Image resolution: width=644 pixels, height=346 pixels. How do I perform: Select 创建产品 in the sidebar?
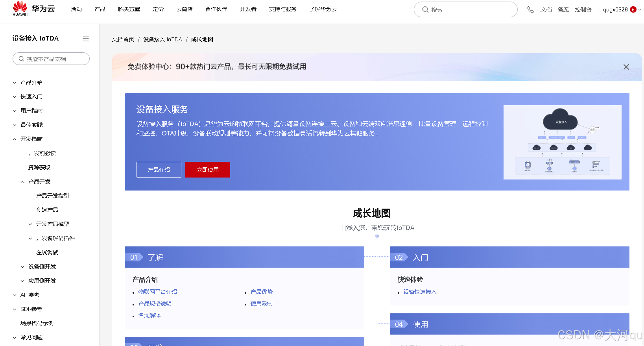click(x=47, y=210)
